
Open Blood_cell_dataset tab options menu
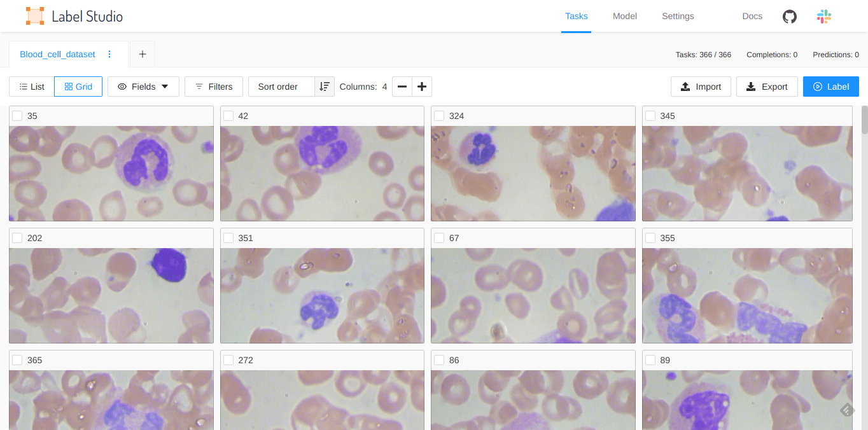pos(109,54)
